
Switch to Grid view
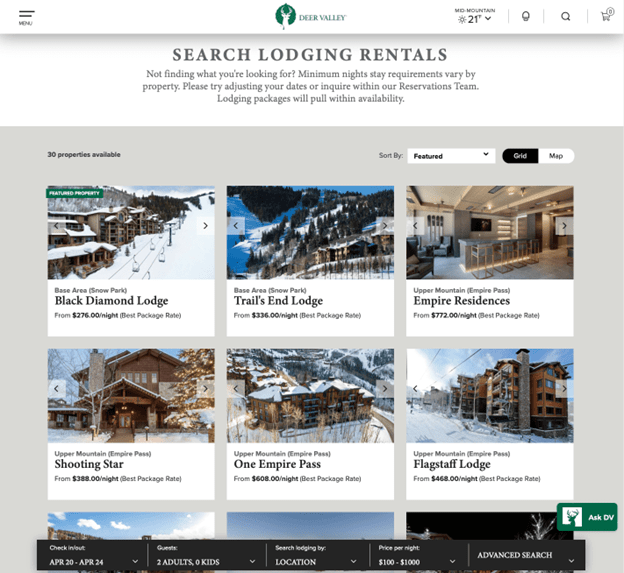(x=520, y=156)
